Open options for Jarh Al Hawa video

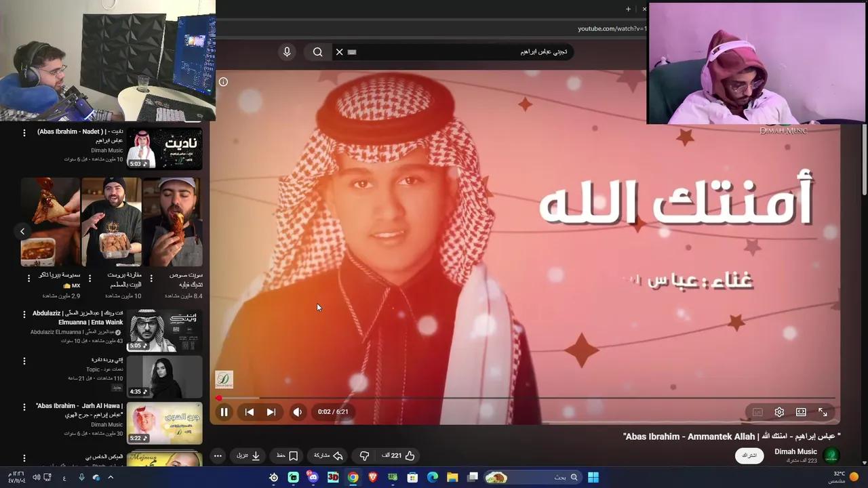pyautogui.click(x=24, y=407)
